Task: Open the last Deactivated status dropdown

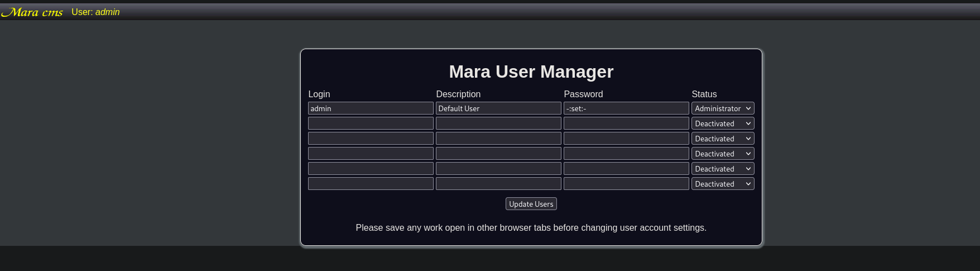Action: (x=723, y=184)
